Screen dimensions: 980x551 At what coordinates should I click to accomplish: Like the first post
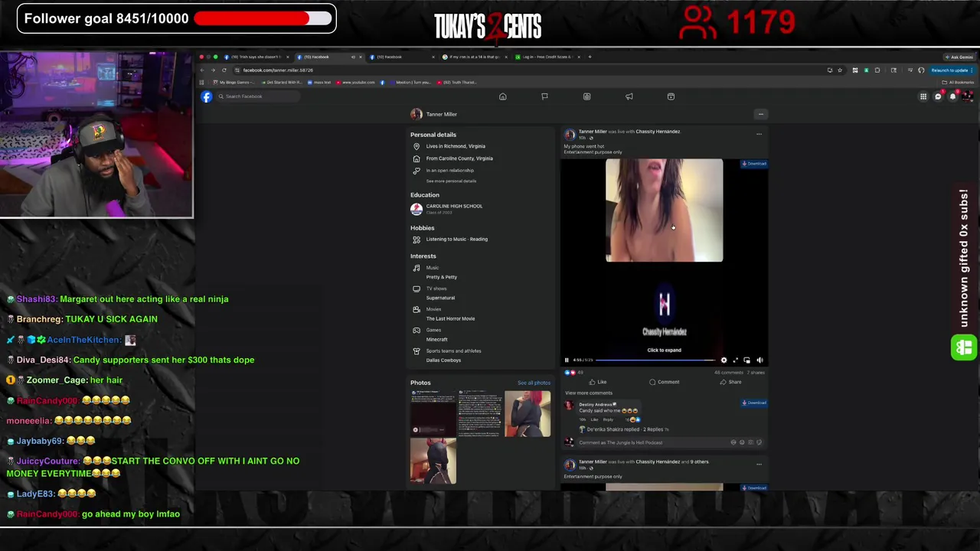click(x=598, y=382)
